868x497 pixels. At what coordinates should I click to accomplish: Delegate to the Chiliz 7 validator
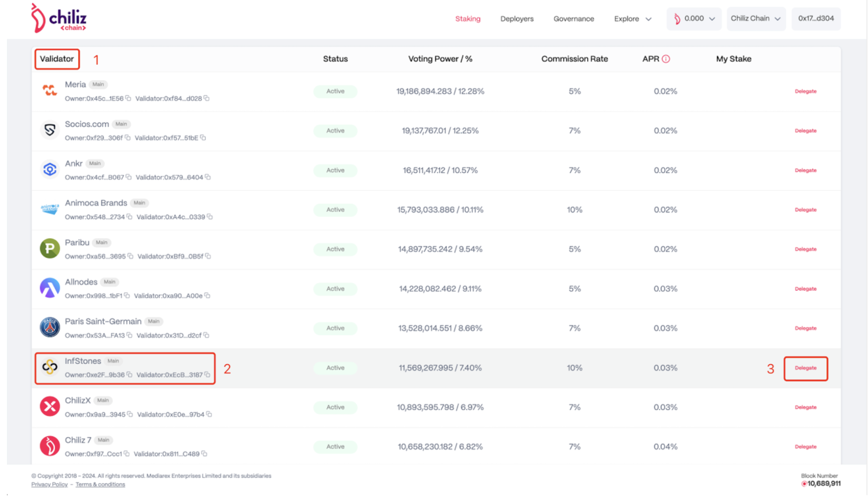pyautogui.click(x=806, y=447)
